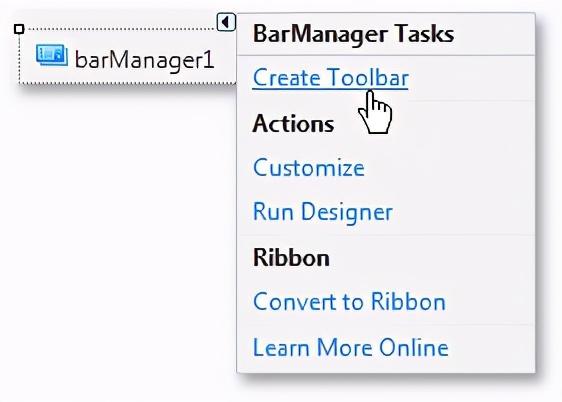
Task: Click the Create Toolbar link
Action: tap(330, 78)
